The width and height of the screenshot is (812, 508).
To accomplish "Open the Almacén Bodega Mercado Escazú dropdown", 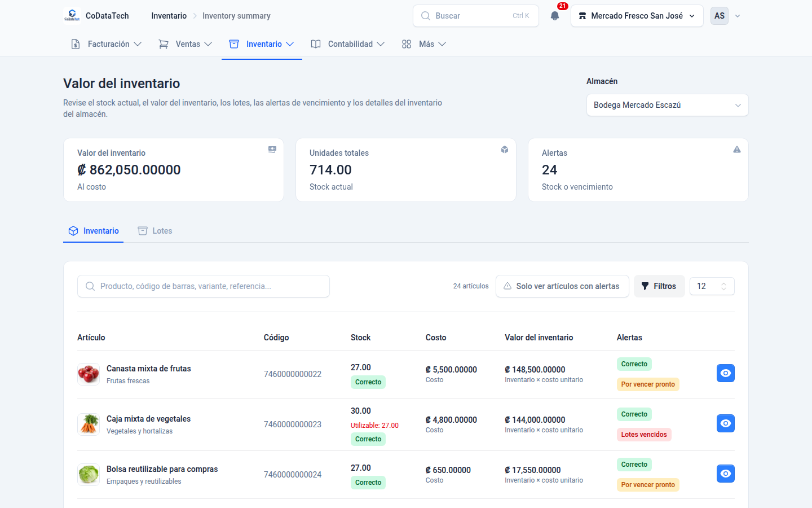I will point(667,105).
